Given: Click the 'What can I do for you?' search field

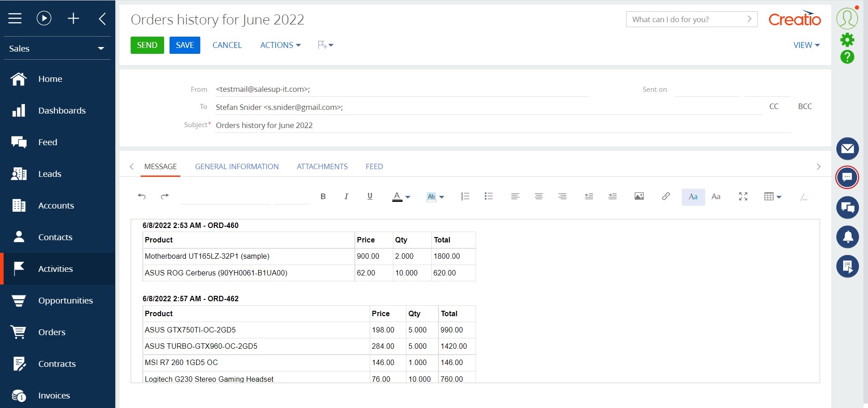Looking at the screenshot, I should (x=687, y=19).
